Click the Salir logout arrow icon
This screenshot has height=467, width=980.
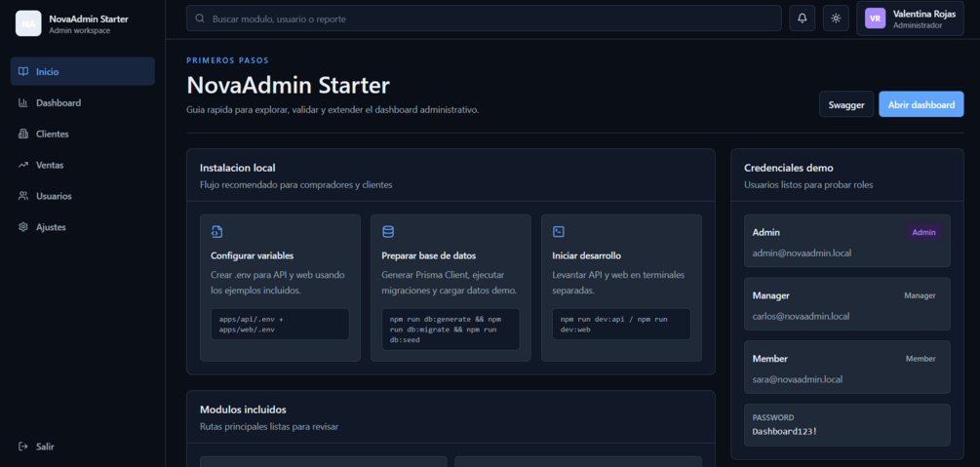23,447
